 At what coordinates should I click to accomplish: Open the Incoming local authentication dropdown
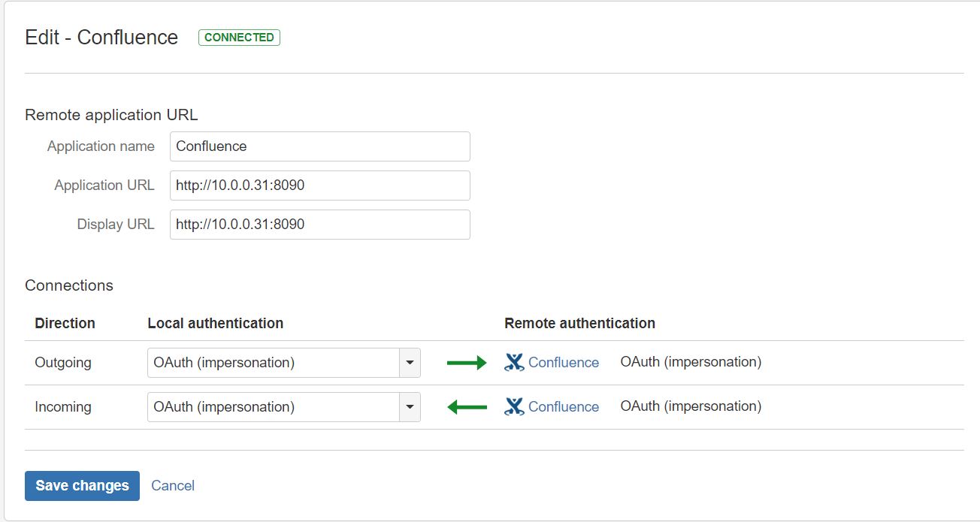(x=284, y=407)
